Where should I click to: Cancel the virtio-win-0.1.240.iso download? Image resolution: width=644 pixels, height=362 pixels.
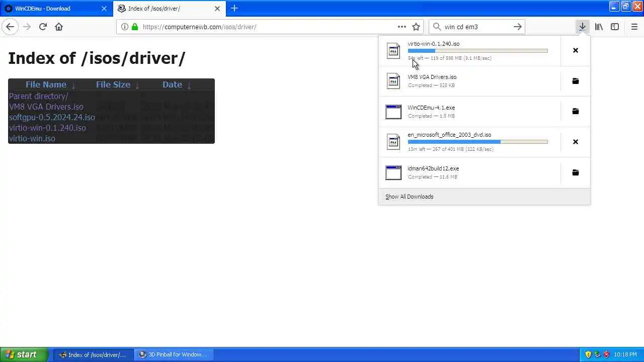click(576, 50)
